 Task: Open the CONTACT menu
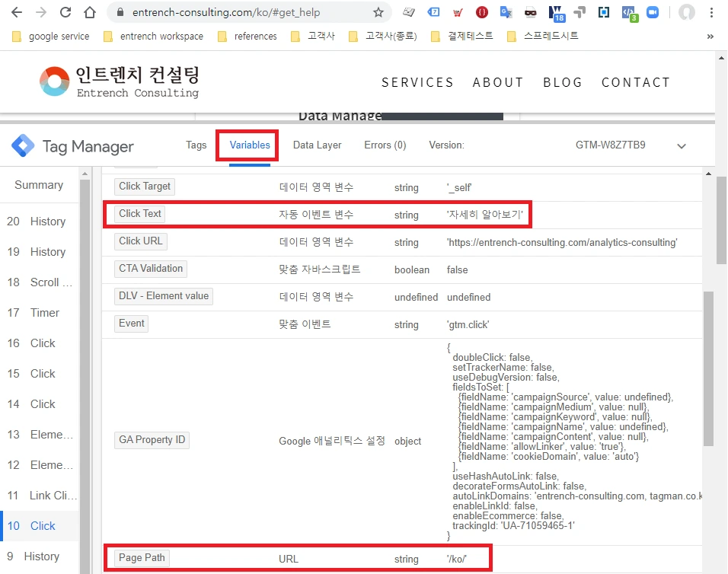click(636, 82)
